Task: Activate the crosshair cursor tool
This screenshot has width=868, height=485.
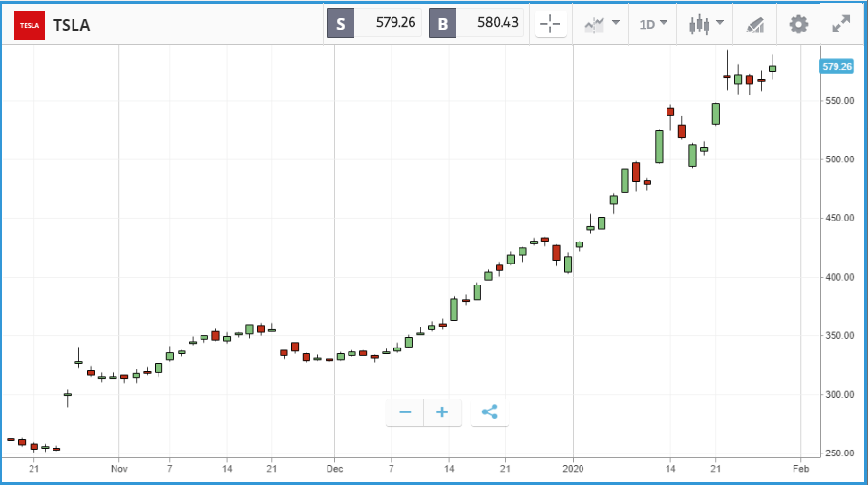Action: click(x=550, y=24)
